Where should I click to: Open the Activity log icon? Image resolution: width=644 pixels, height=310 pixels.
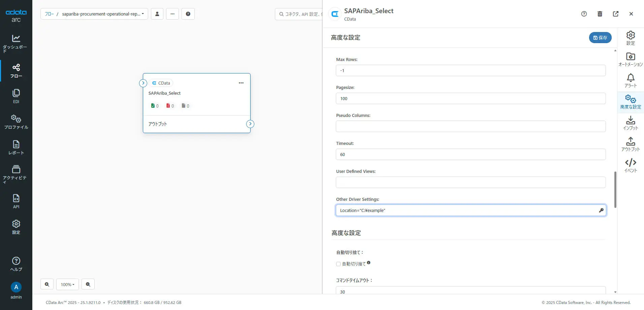(x=16, y=173)
